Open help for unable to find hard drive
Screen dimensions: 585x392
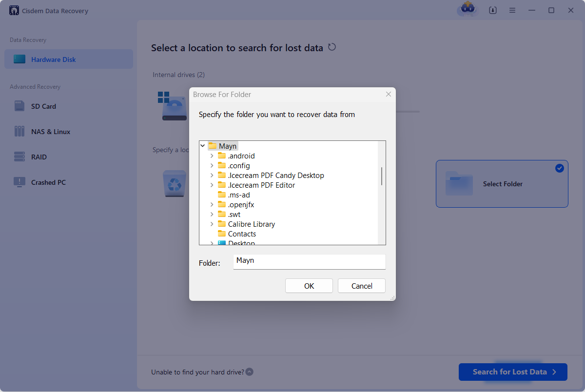(x=250, y=372)
